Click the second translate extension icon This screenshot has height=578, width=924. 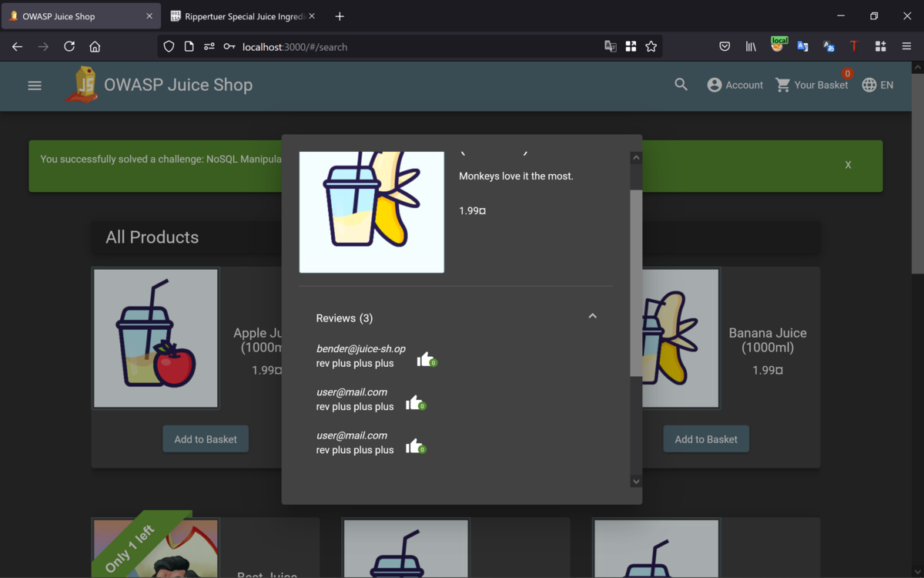tap(829, 46)
